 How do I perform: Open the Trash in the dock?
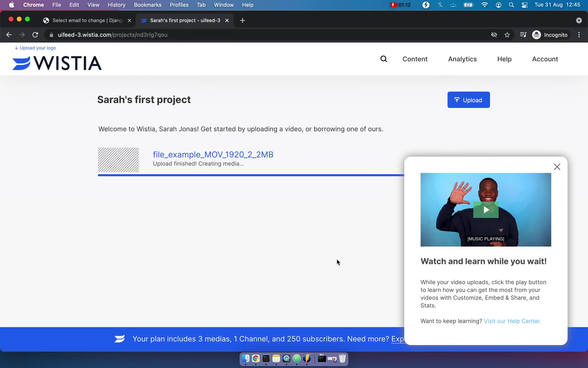[x=342, y=358]
